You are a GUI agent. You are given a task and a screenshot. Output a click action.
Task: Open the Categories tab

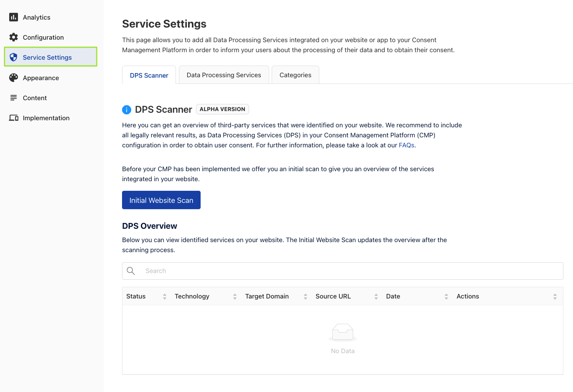click(295, 75)
